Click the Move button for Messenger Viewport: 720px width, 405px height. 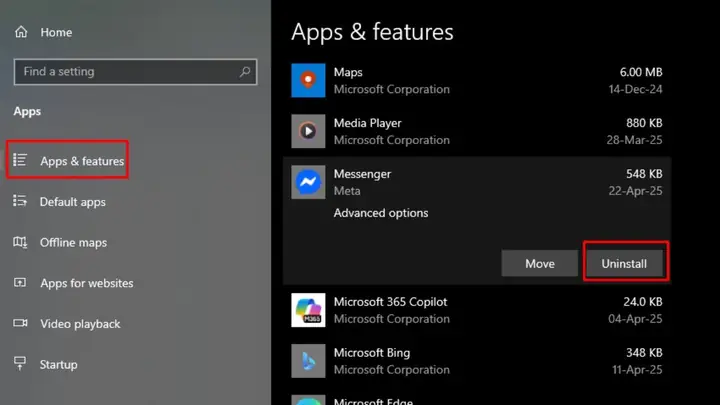tap(540, 264)
